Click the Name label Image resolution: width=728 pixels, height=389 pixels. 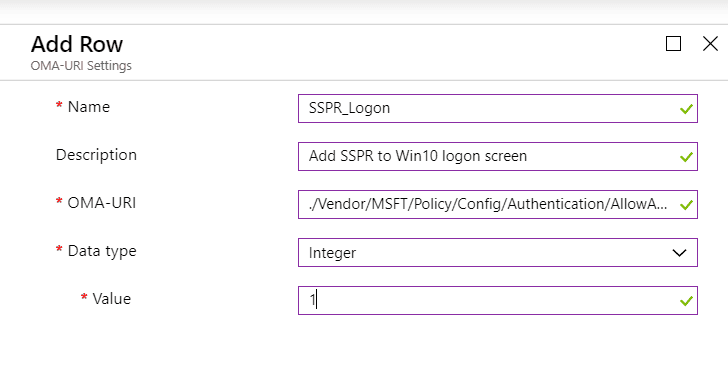(89, 107)
